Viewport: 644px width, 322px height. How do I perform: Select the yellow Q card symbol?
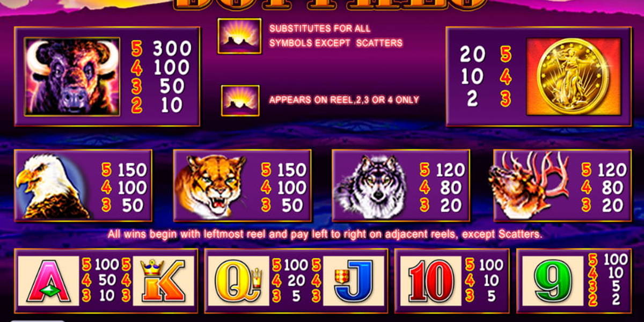pyautogui.click(x=238, y=281)
